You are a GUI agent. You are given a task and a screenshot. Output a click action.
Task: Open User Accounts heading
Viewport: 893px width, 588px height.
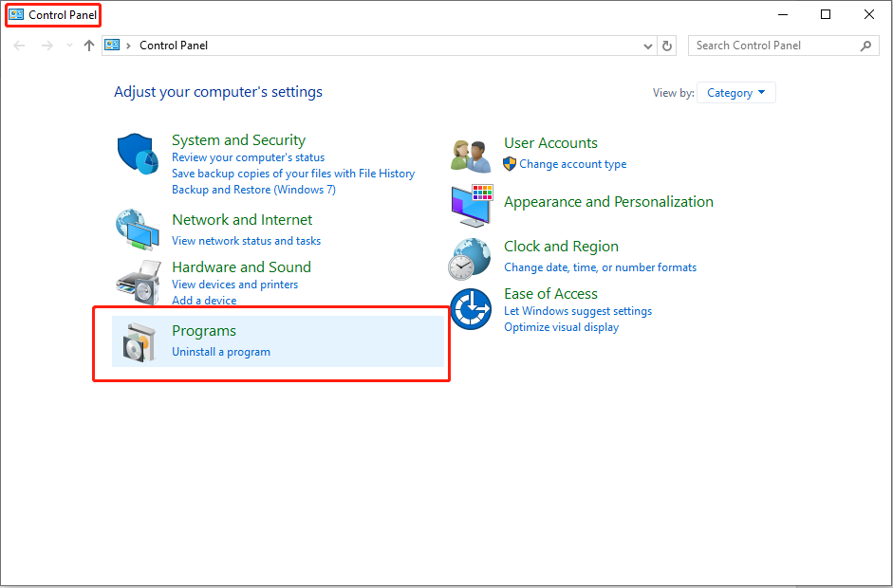[550, 143]
